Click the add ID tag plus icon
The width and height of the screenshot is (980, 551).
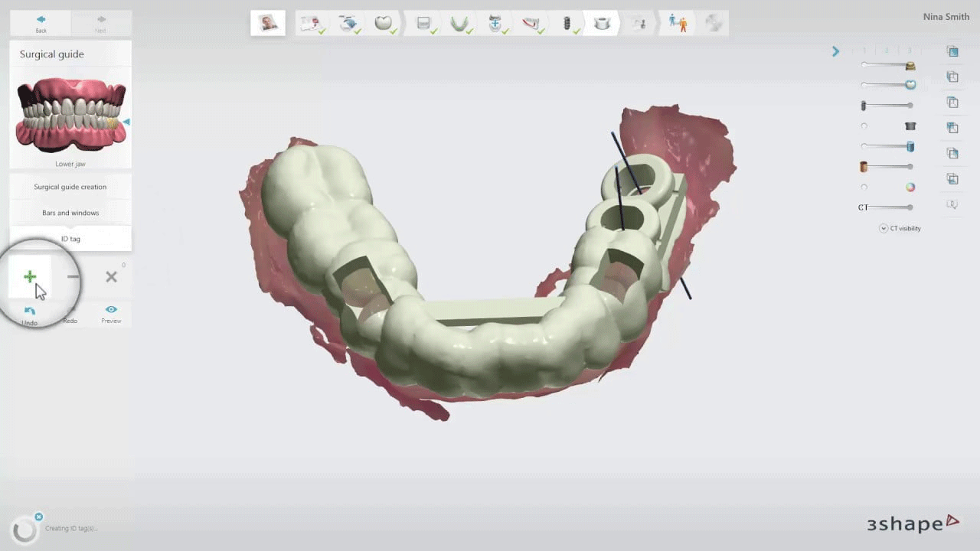coord(30,276)
